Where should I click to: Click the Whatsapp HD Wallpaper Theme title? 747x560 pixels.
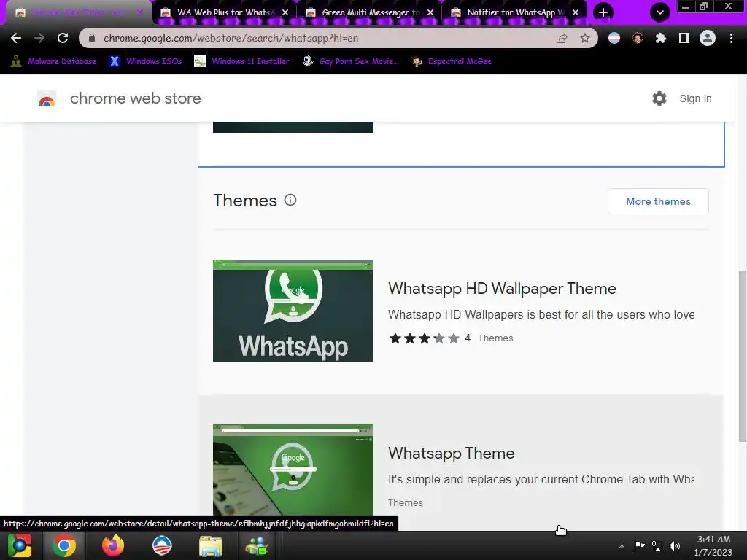coord(502,289)
